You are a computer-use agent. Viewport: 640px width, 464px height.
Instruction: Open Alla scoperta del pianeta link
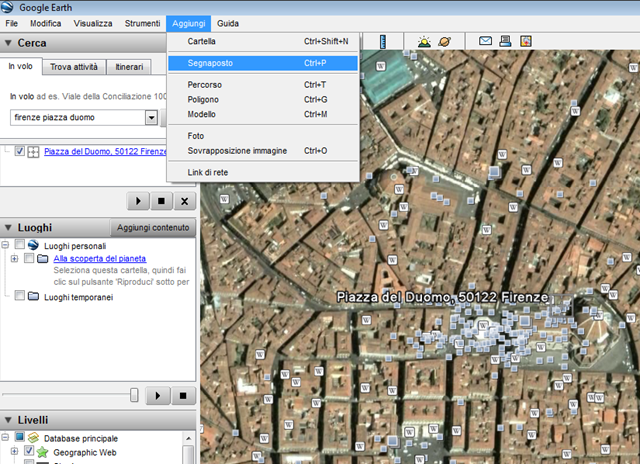point(100,258)
